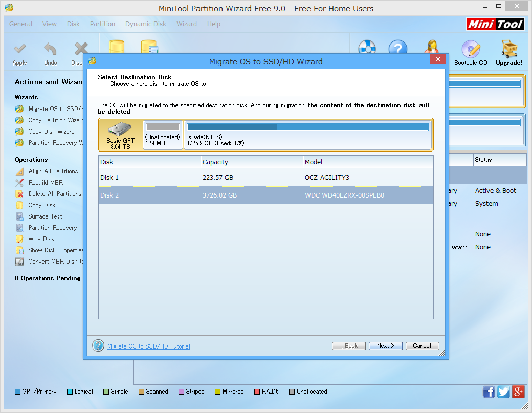Click the D:Data NTFS partition block
532x413 pixels.
(x=308, y=135)
